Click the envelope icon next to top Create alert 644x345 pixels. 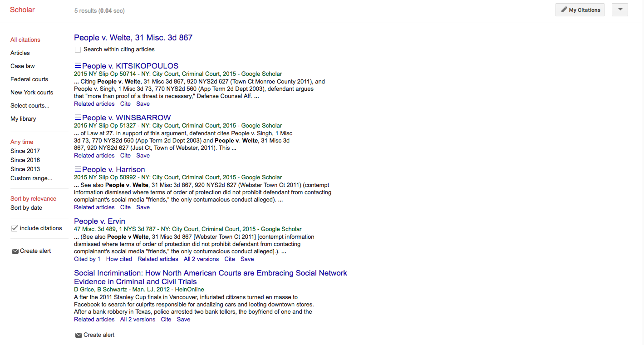point(15,251)
